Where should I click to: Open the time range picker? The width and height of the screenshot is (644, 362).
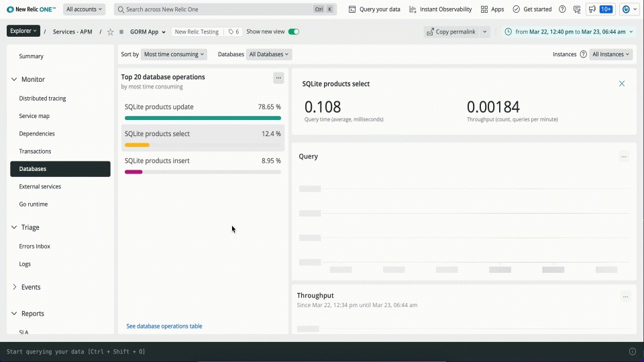pos(568,32)
